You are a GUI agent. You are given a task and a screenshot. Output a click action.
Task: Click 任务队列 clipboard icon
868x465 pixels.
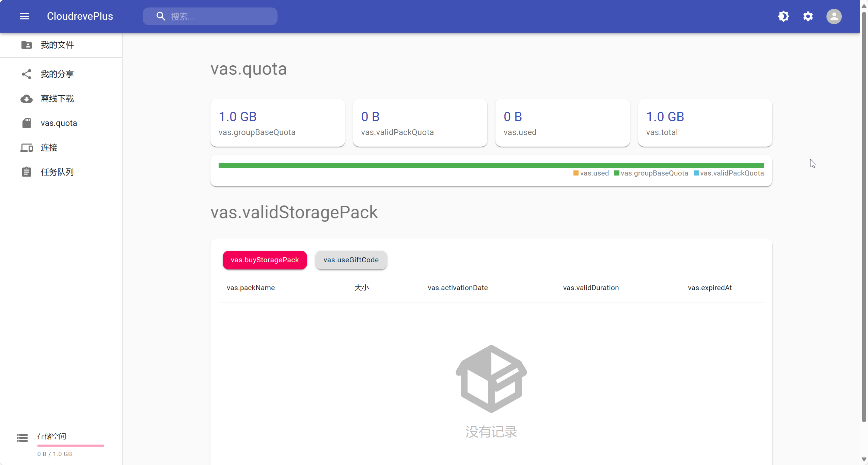(27, 172)
